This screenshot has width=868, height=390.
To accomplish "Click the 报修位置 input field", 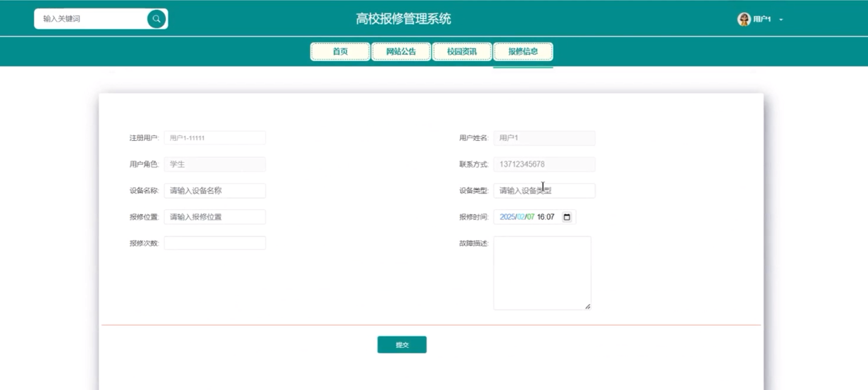I will click(x=215, y=217).
